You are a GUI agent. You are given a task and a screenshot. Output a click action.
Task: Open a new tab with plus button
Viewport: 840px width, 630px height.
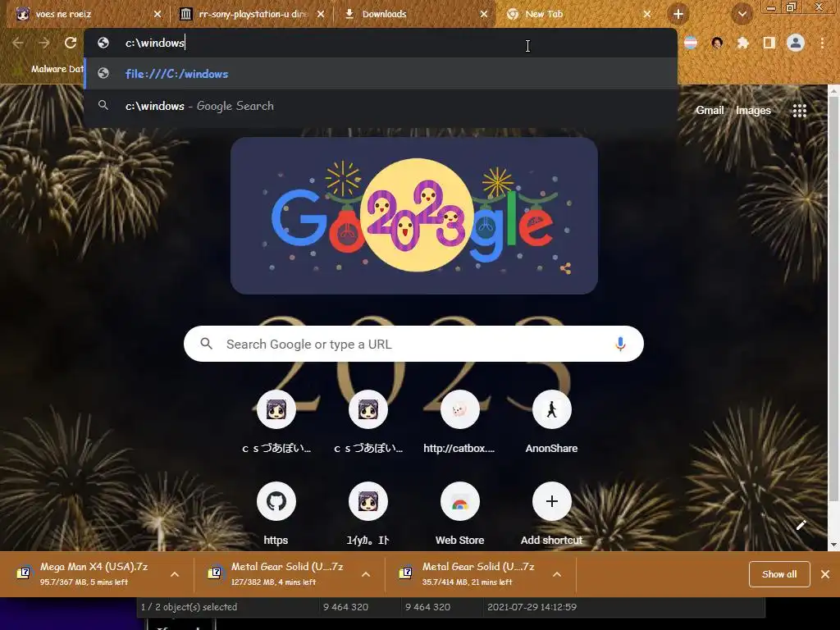[x=678, y=14]
